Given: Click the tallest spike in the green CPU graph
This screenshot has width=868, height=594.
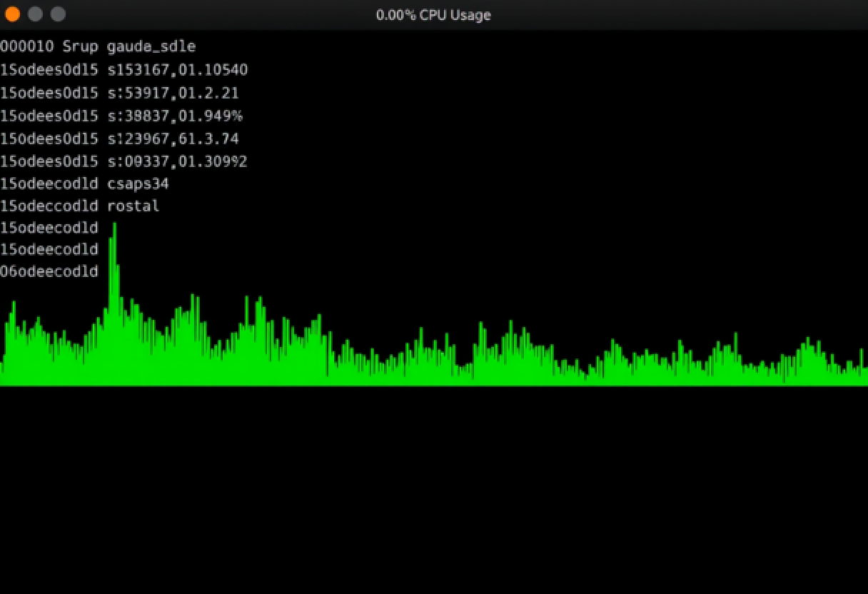Looking at the screenshot, I should point(114,303).
